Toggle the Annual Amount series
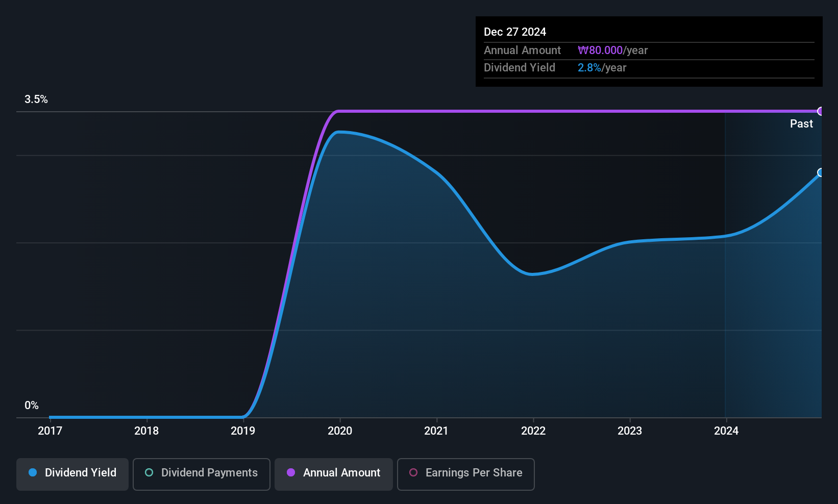 click(334, 474)
